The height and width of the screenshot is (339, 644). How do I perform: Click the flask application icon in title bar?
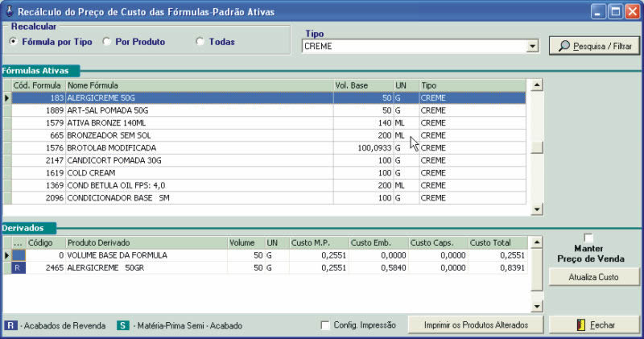point(9,11)
